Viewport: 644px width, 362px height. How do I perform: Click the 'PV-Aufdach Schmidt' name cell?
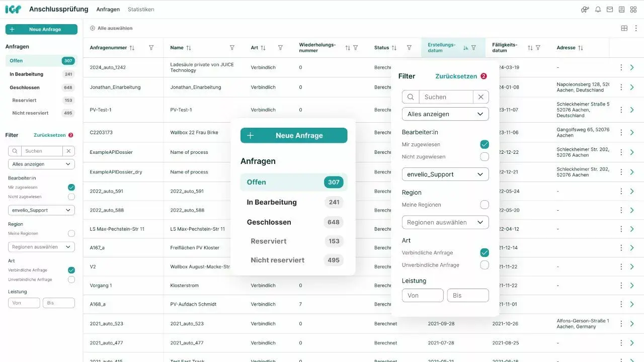point(193,305)
